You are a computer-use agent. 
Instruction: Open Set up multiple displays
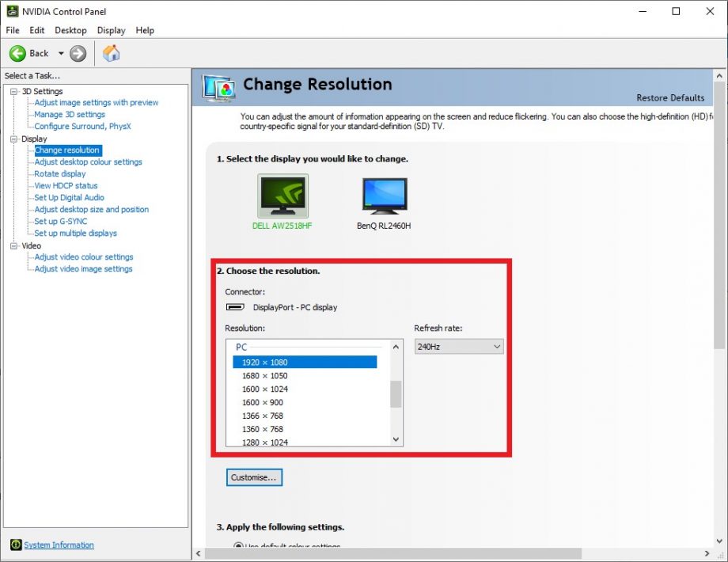[76, 234]
